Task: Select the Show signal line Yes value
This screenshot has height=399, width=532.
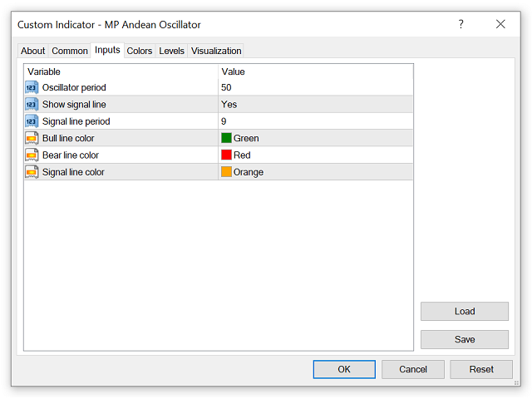Action: click(x=229, y=104)
